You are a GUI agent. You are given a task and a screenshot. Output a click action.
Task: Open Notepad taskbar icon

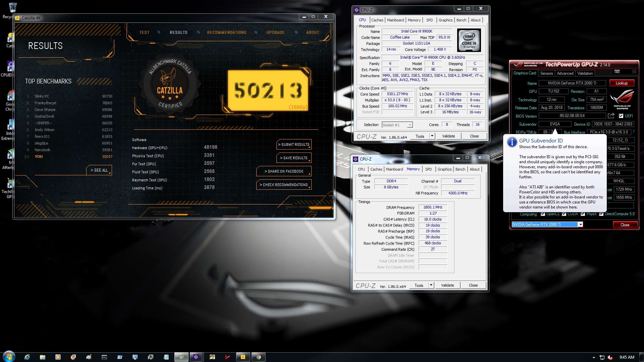166,357
